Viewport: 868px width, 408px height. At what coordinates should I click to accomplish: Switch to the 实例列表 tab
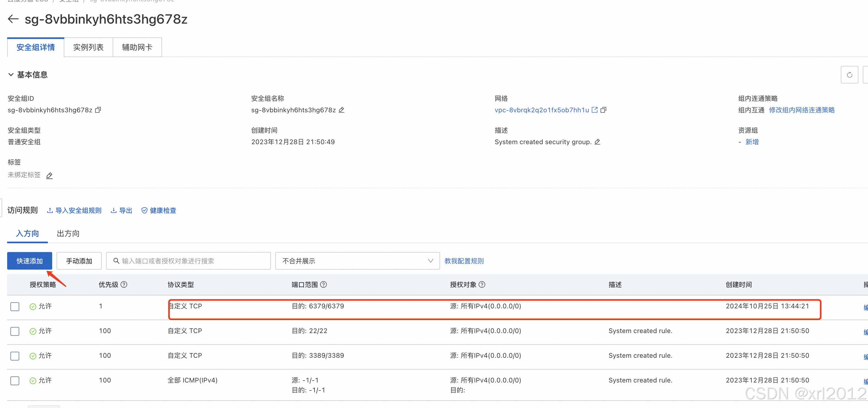pyautogui.click(x=88, y=47)
